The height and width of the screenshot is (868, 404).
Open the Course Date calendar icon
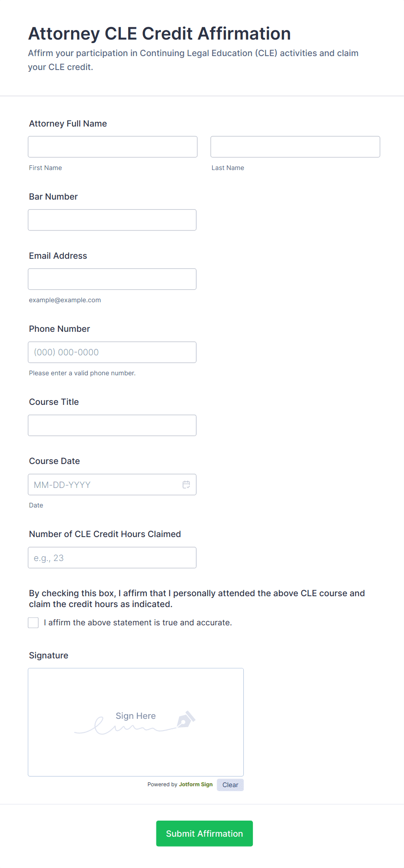pos(186,484)
